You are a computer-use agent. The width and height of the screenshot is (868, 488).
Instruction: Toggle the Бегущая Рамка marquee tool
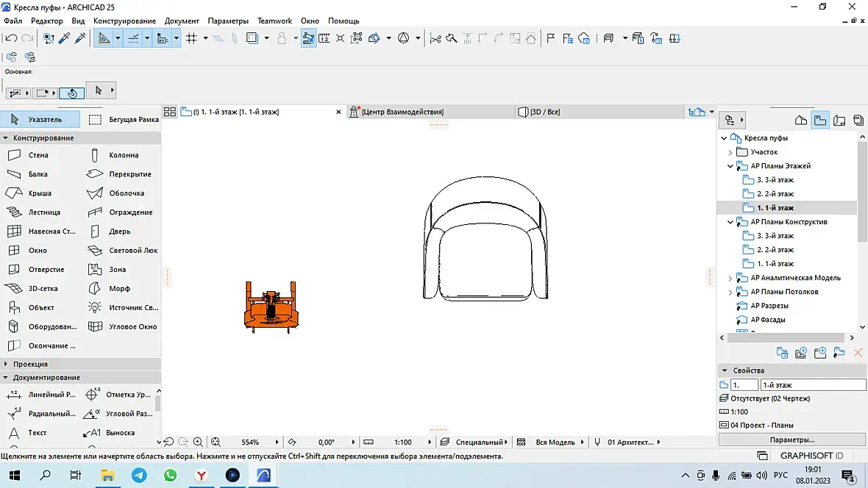pos(122,119)
